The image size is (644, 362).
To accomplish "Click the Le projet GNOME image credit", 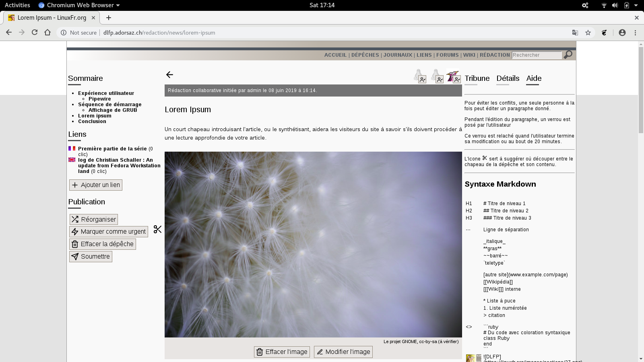I will pos(421,341).
